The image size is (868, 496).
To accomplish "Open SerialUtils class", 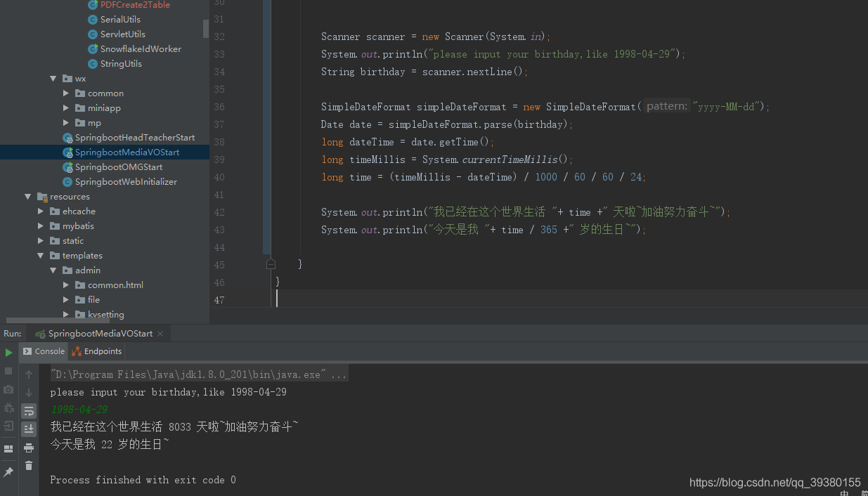I will 120,20.
